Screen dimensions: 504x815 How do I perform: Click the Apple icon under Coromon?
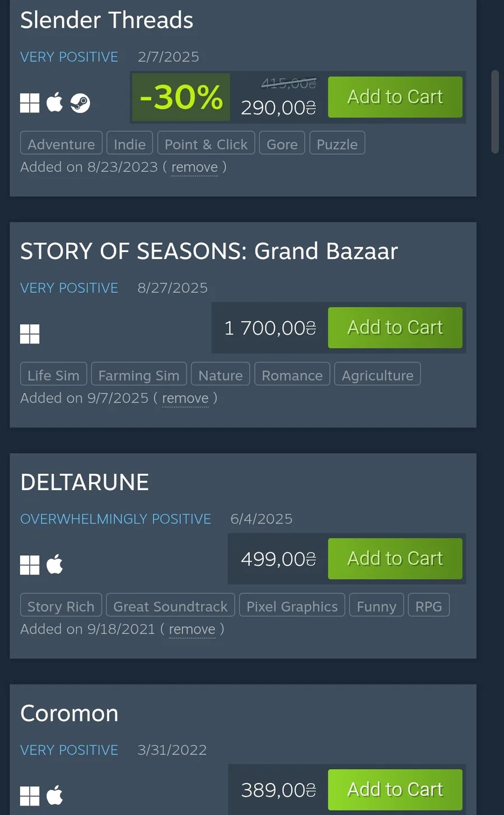[x=54, y=795]
